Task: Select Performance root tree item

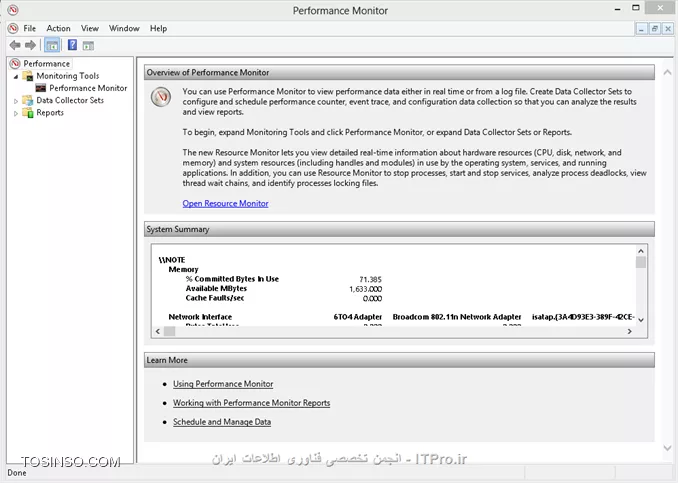Action: tap(46, 64)
